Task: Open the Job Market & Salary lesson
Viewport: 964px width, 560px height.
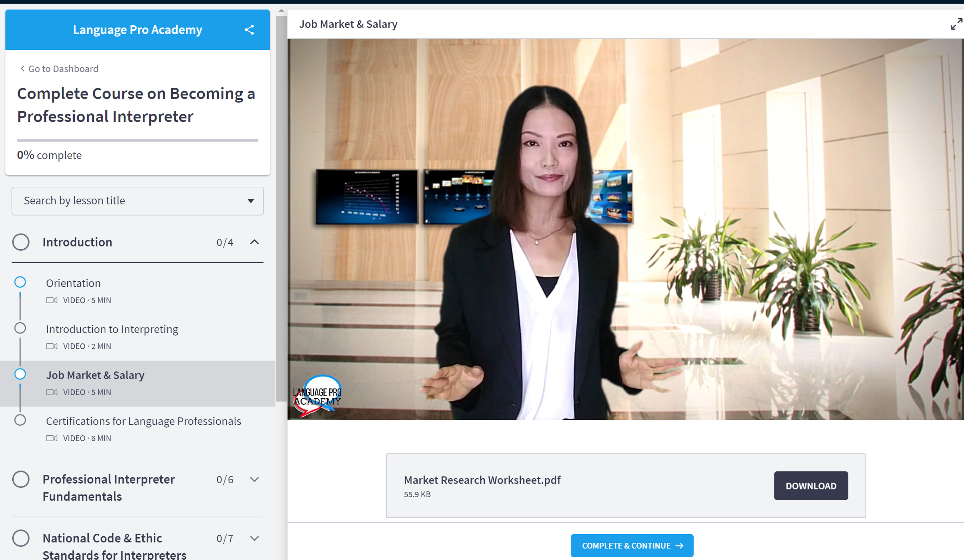Action: (95, 375)
